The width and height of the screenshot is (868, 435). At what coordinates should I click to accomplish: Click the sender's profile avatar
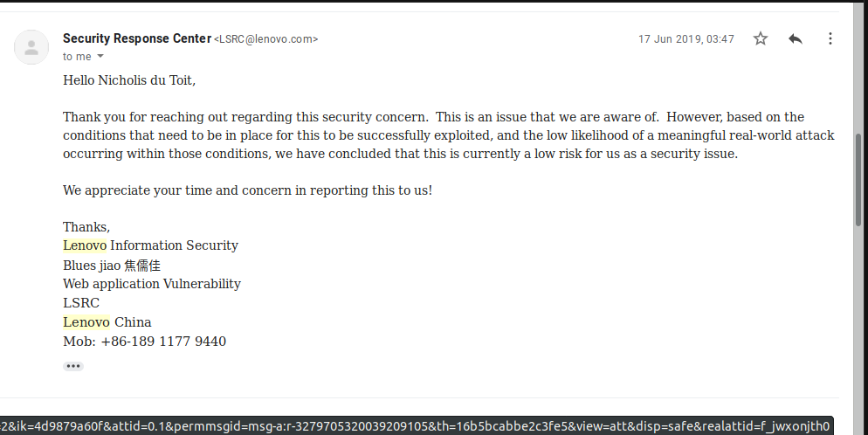point(31,47)
